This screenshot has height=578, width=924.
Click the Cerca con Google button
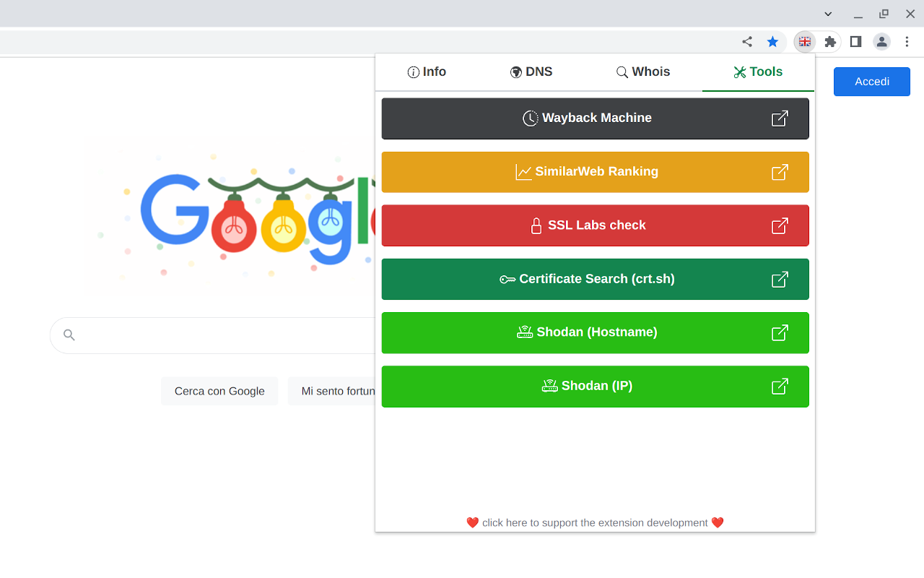point(219,391)
